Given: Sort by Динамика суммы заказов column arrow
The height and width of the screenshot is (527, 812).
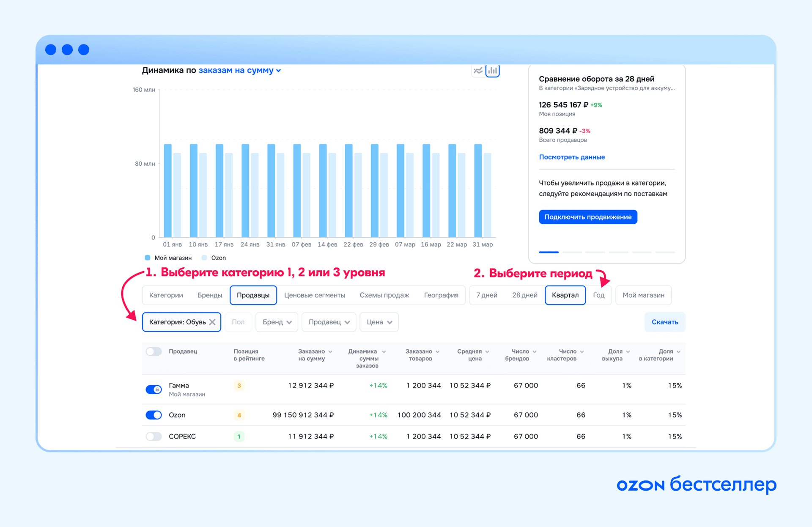Looking at the screenshot, I should (384, 351).
